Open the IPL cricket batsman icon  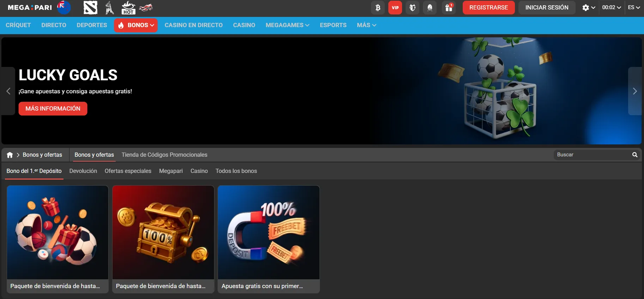coord(109,7)
